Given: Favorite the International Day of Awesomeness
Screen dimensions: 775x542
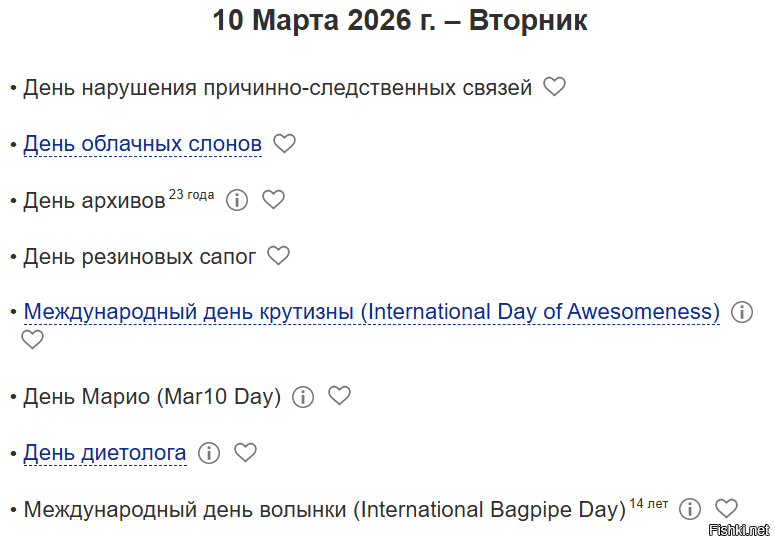Looking at the screenshot, I should 33,340.
